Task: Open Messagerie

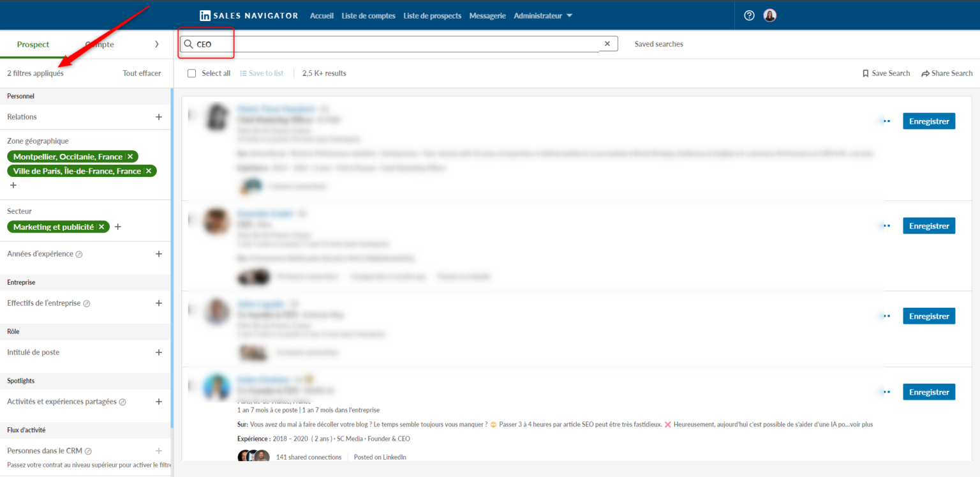Action: pos(487,15)
